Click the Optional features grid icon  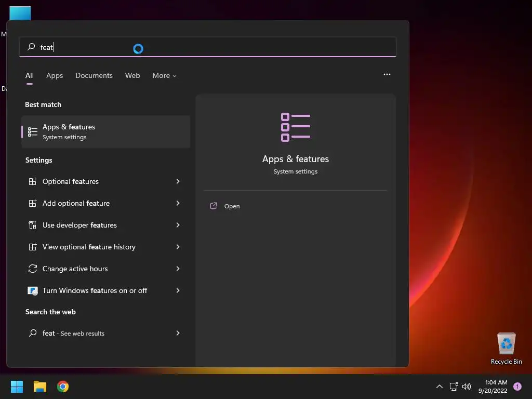(33, 181)
